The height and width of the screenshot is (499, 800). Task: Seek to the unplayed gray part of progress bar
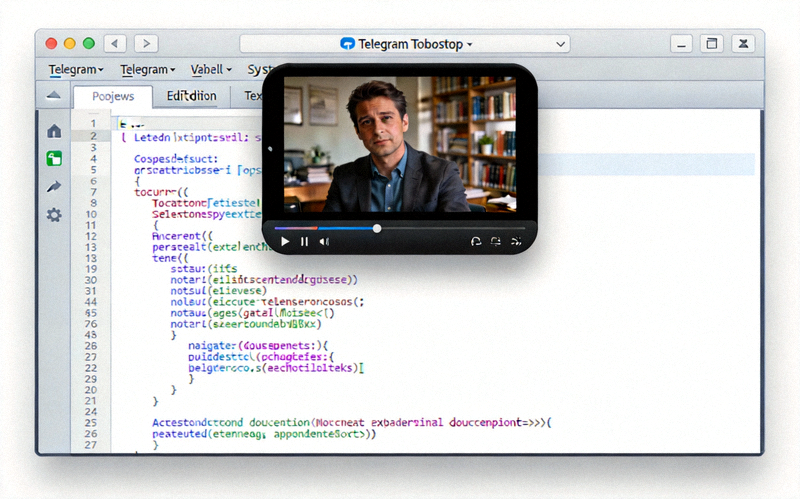point(453,228)
